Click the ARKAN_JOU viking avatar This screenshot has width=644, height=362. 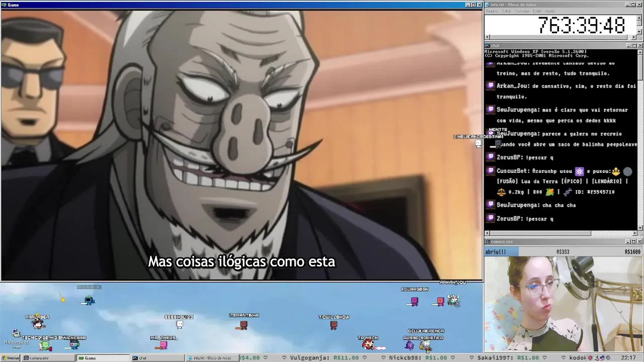[x=454, y=301]
